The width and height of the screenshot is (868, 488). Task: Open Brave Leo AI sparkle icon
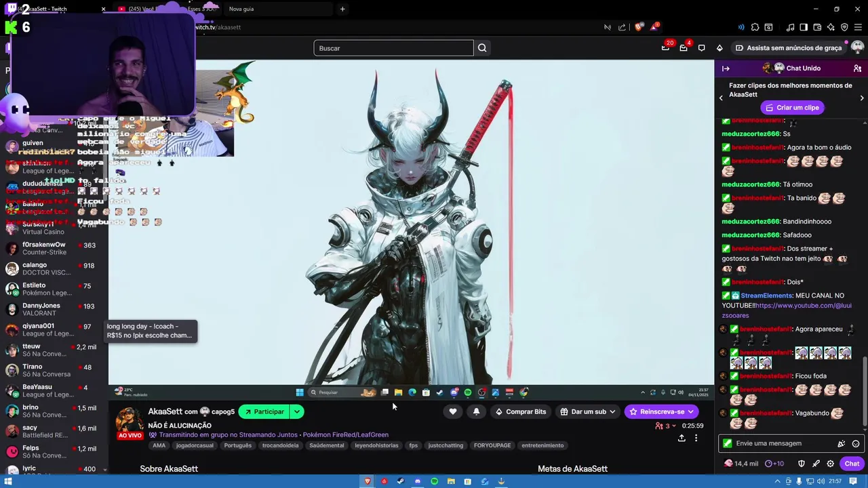pos(831,27)
